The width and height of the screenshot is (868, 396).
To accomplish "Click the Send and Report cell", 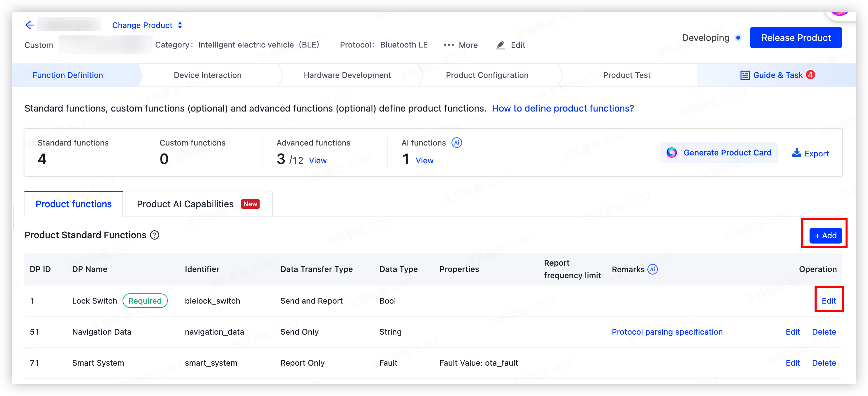I will tap(311, 301).
